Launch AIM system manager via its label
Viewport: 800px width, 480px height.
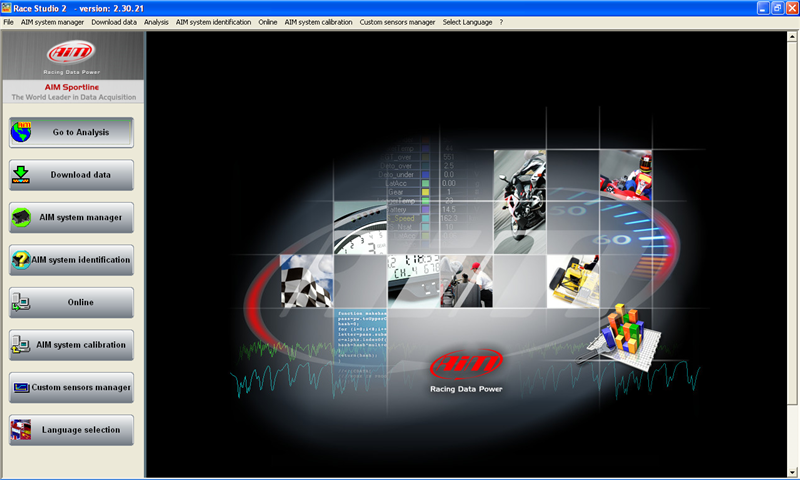point(81,217)
